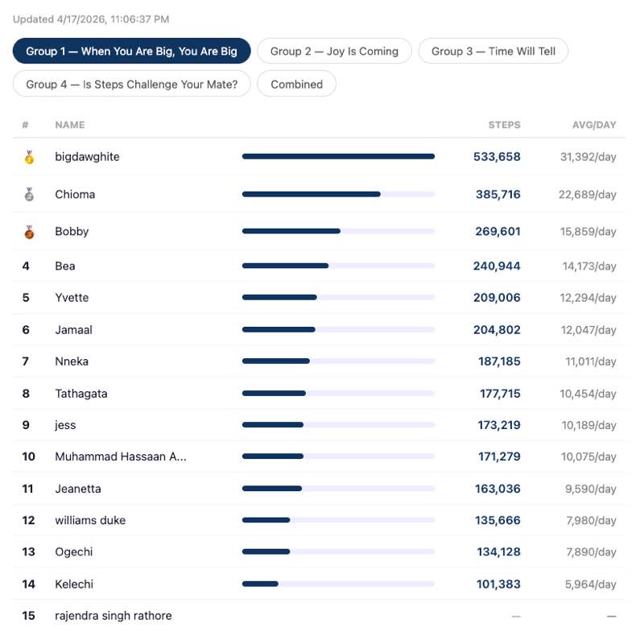This screenshot has width=644, height=644.
Task: Select Group 4 — Is Steps Challenge Your Mate?
Action: click(x=132, y=84)
